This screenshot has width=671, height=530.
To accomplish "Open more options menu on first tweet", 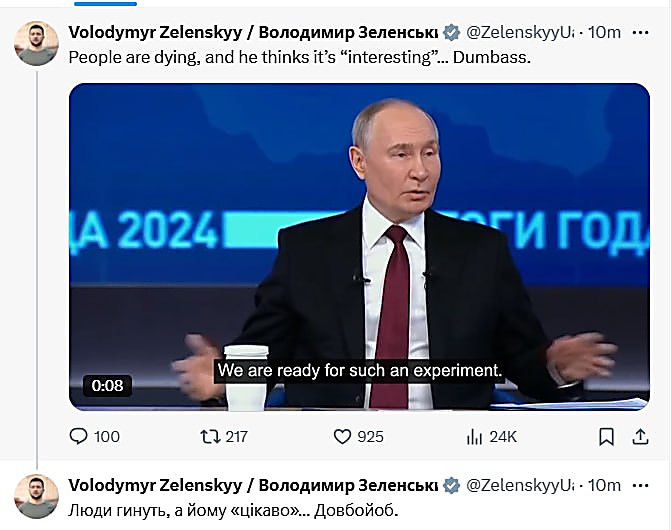I will pyautogui.click(x=640, y=32).
